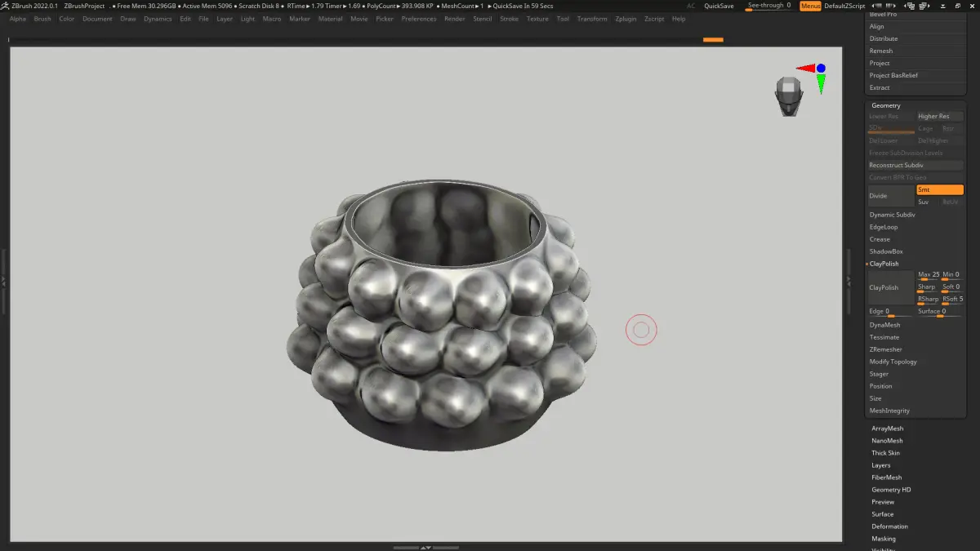Open the Render menu

(454, 19)
